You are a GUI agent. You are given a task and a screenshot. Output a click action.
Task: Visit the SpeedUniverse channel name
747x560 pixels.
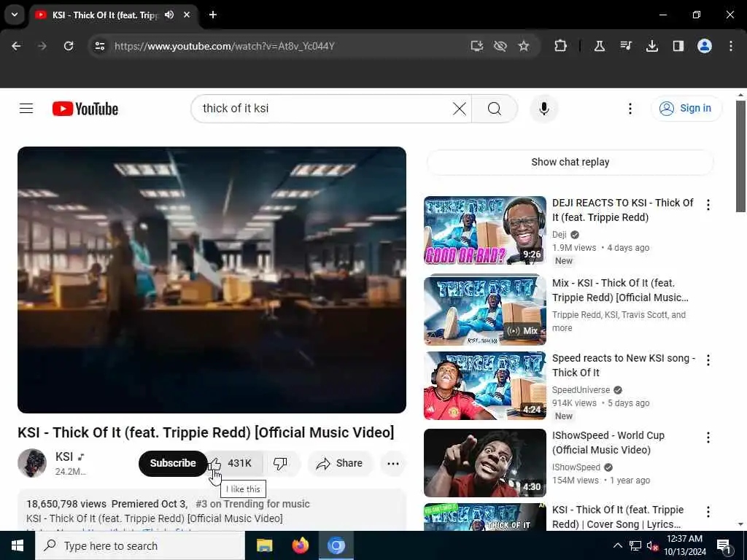coord(581,390)
